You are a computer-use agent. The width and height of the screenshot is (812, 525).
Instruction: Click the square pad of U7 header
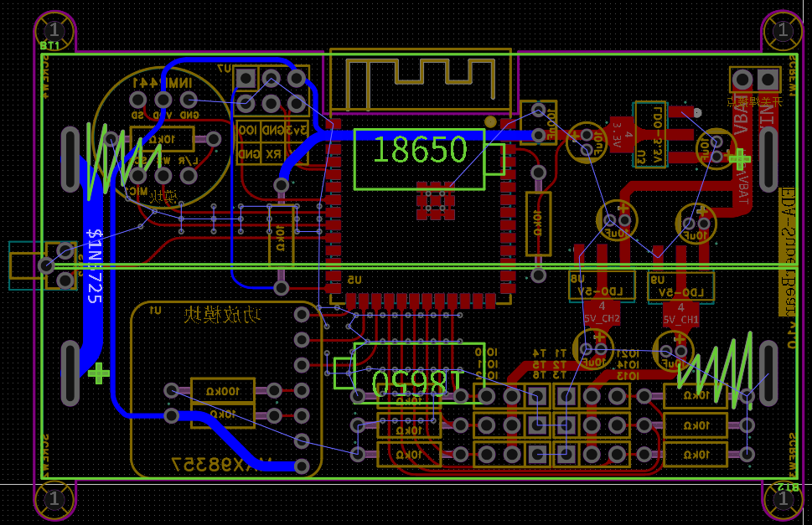tap(246, 79)
